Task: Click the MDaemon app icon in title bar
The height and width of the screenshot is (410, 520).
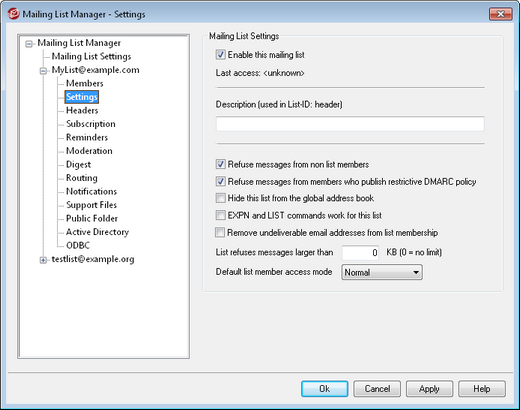Action: [14, 14]
